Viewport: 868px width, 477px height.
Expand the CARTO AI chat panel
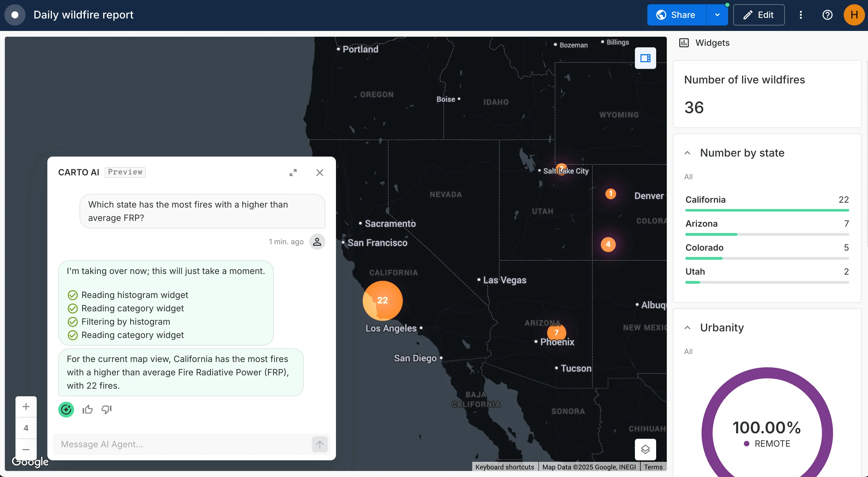point(293,172)
